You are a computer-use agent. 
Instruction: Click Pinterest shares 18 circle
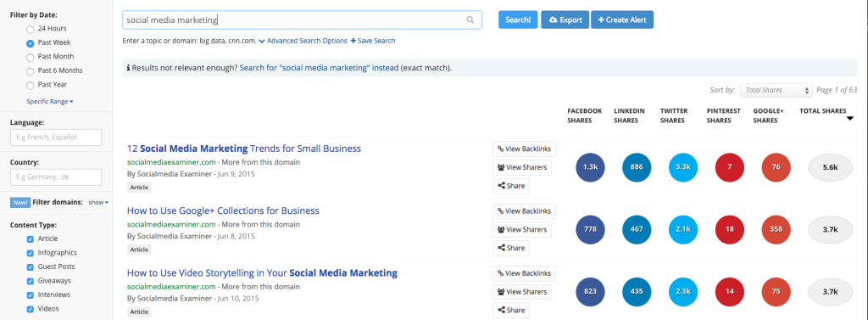click(730, 229)
